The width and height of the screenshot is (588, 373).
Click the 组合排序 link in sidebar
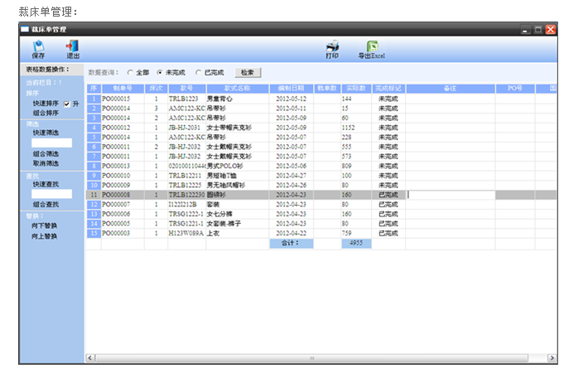point(46,113)
